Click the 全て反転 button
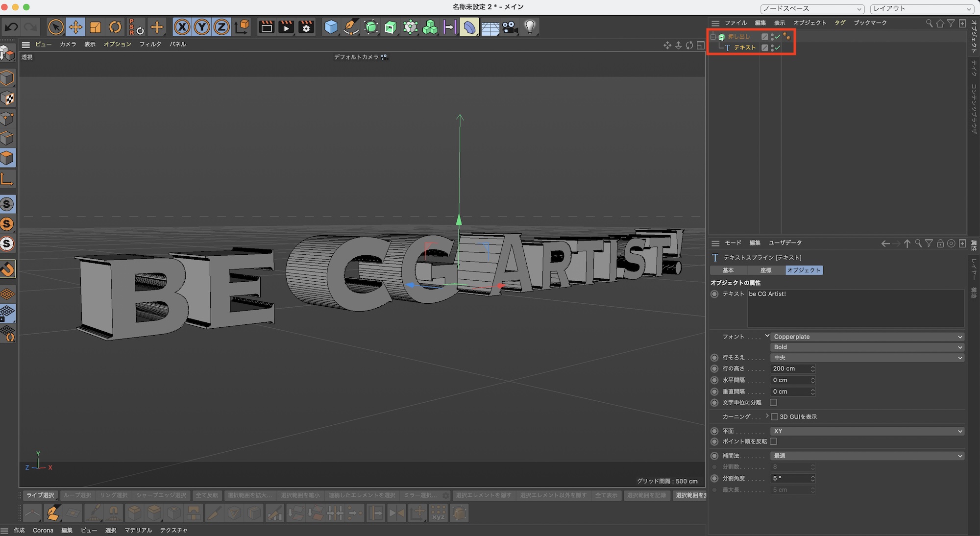The image size is (980, 536). (x=207, y=495)
